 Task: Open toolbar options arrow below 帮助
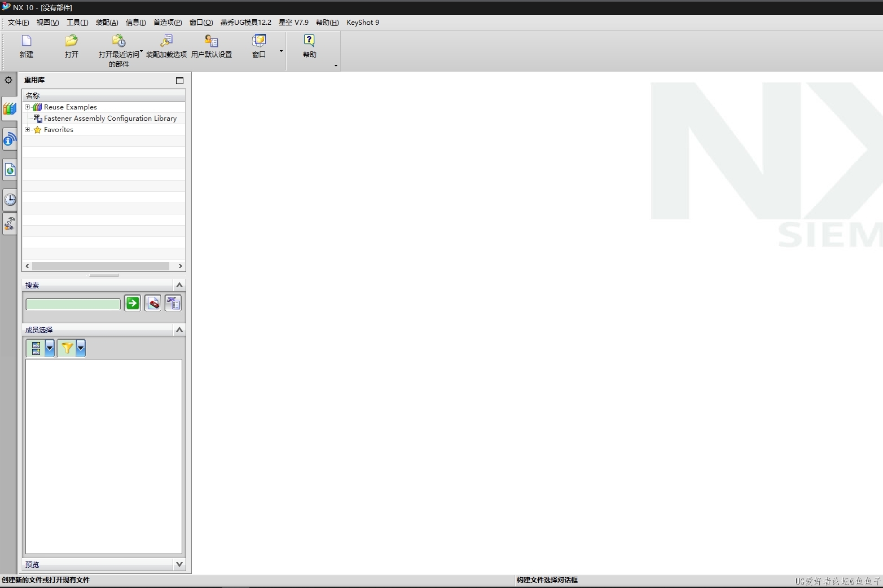click(x=336, y=65)
